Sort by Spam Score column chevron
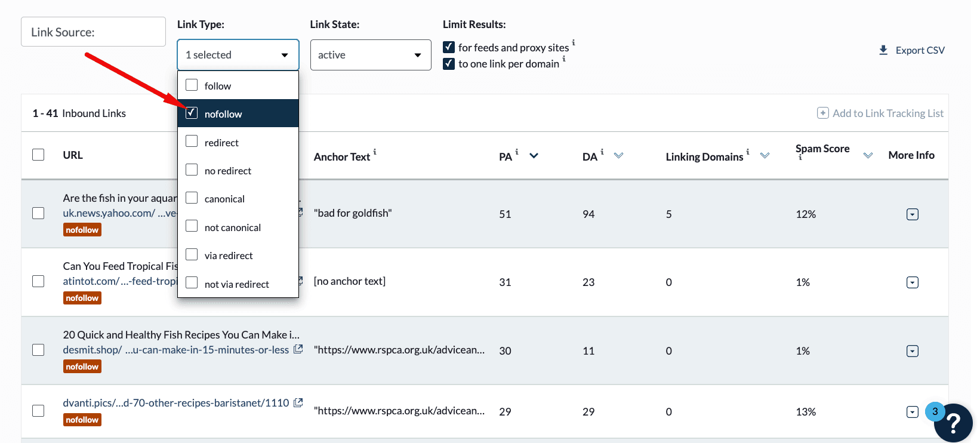980x443 pixels. click(868, 156)
